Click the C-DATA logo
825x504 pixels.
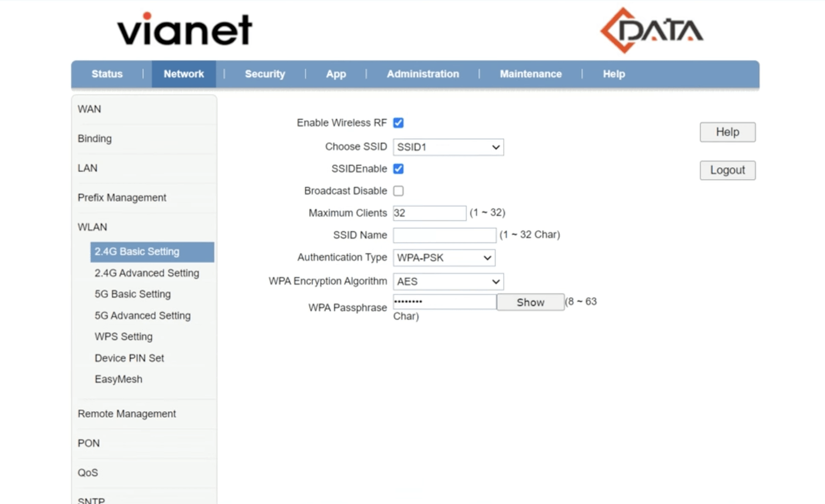click(652, 30)
